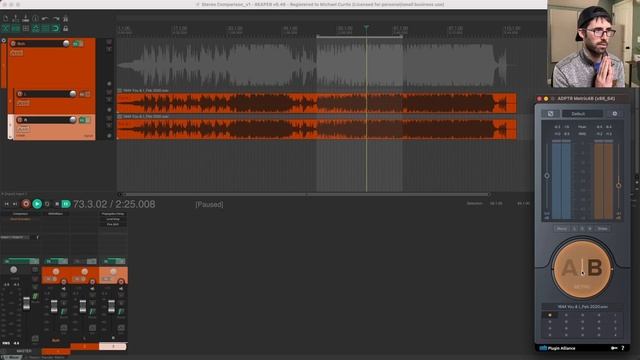Click the New project toolbar icon
The image size is (640, 360).
click(x=6, y=18)
